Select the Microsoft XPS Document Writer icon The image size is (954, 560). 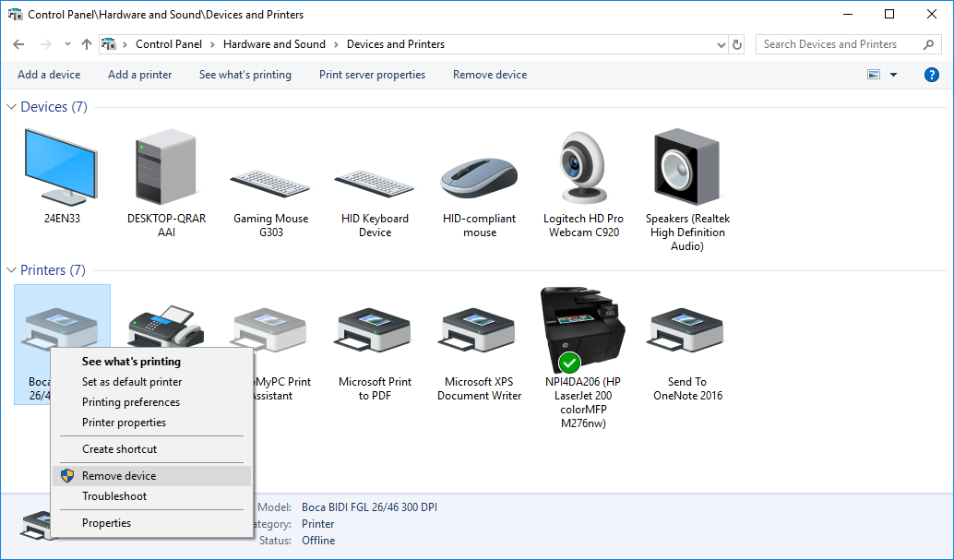[479, 329]
